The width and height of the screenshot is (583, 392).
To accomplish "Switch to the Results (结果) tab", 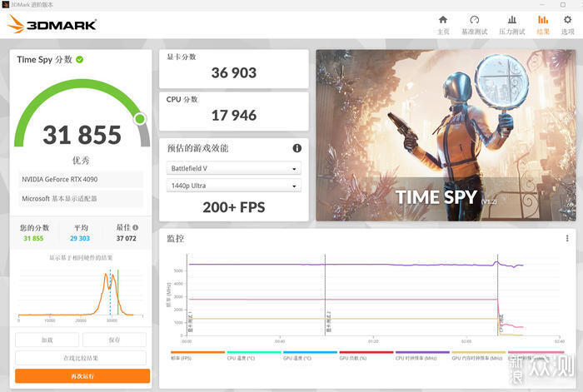I will click(x=543, y=25).
